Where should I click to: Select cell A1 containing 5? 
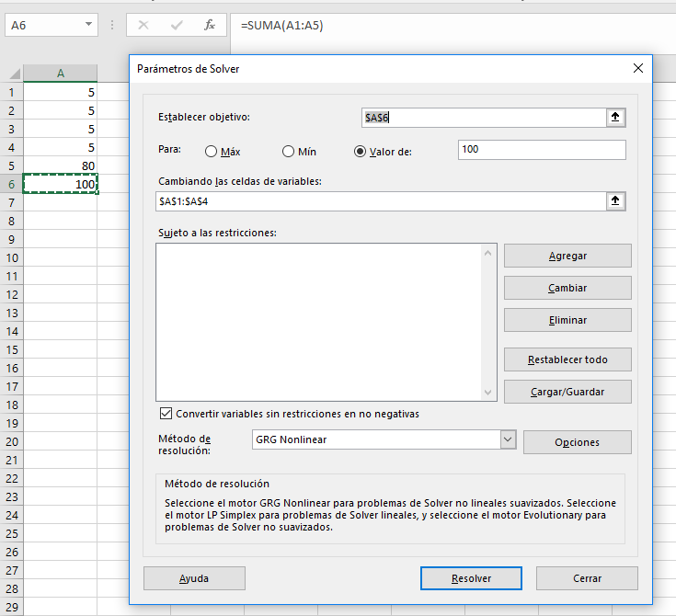point(61,92)
